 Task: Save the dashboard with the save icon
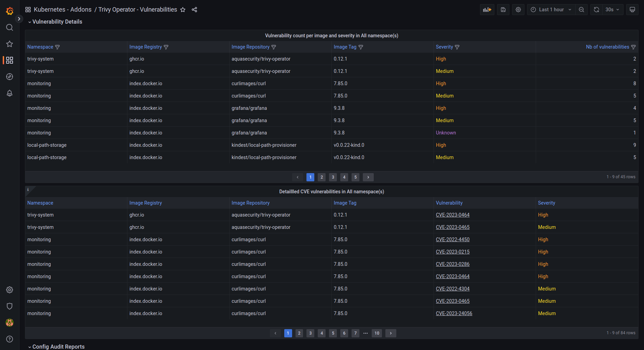[503, 10]
